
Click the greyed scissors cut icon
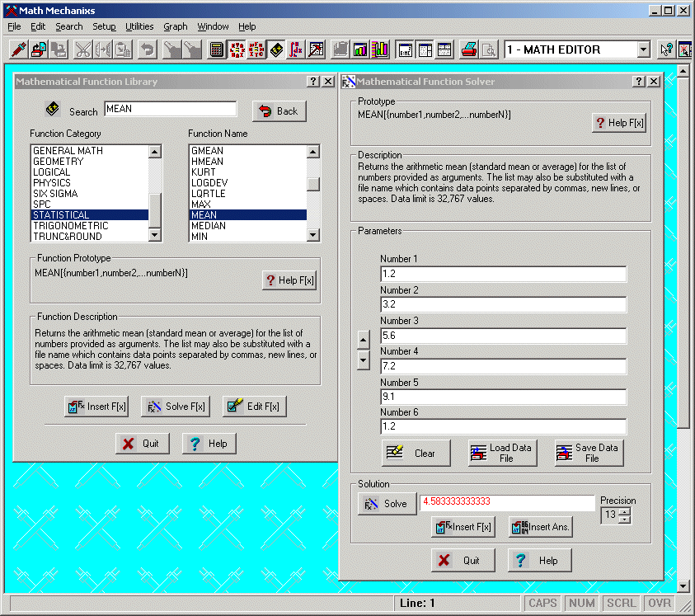pyautogui.click(x=83, y=49)
